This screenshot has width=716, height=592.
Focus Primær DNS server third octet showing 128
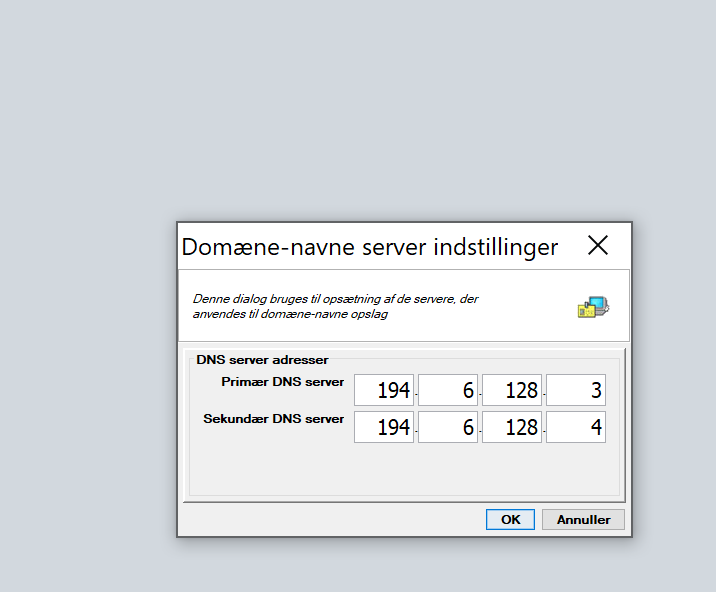pyautogui.click(x=512, y=391)
